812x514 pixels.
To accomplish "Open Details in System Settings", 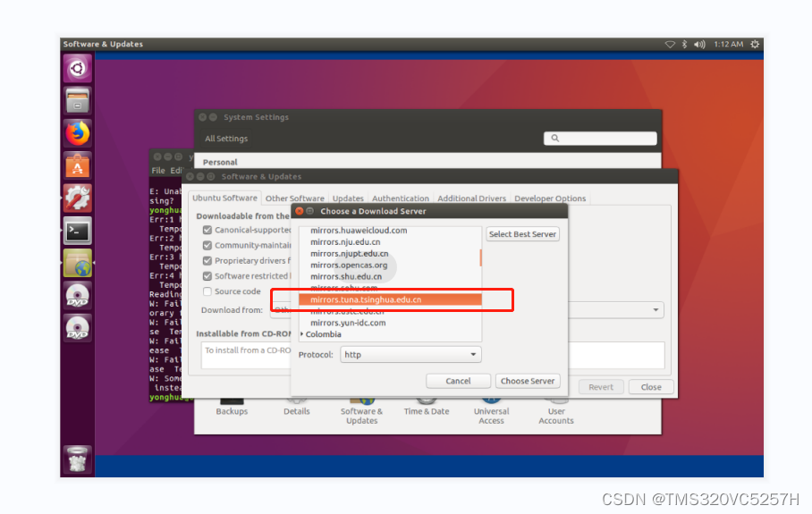I will (x=297, y=408).
